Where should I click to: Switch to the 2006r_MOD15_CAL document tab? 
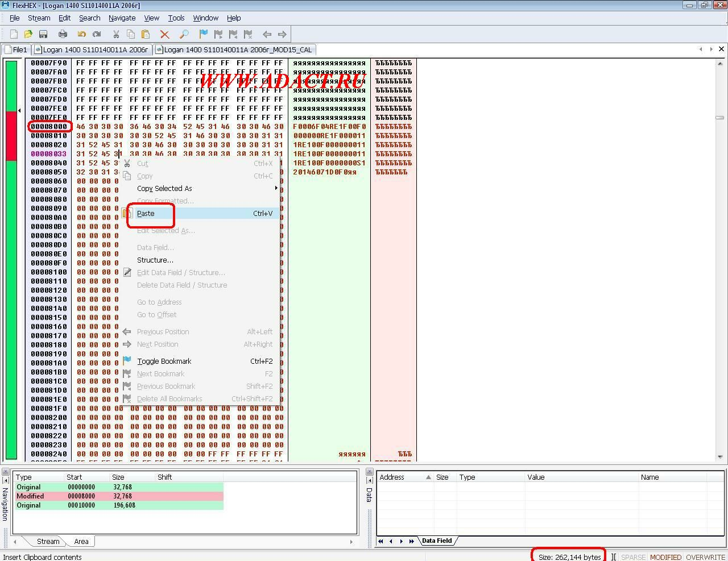tap(234, 49)
